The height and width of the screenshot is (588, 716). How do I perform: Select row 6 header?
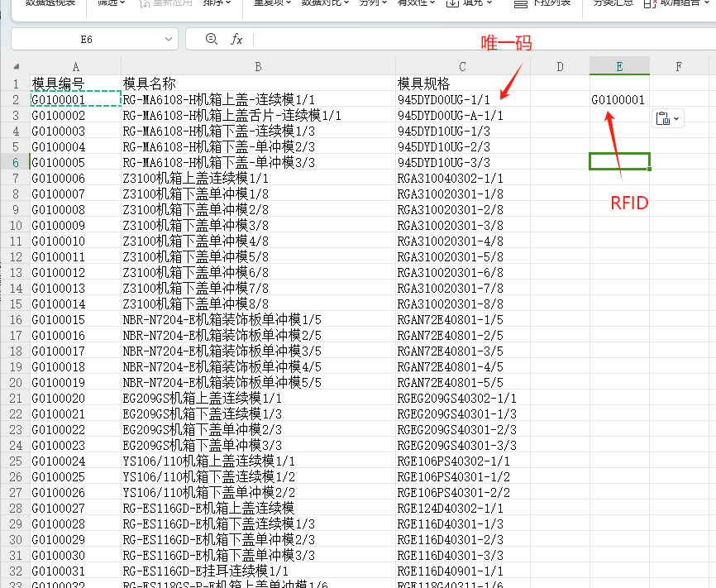[15, 162]
